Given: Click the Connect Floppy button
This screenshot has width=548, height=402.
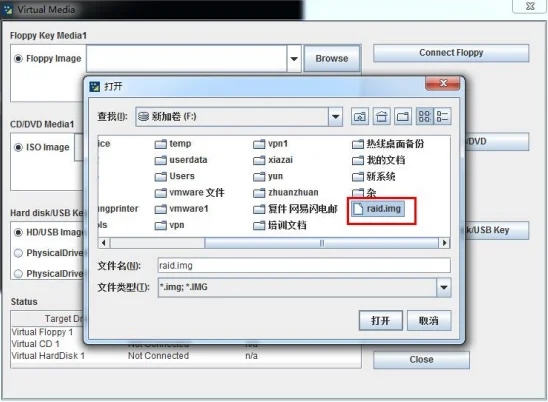Looking at the screenshot, I should click(x=451, y=53).
